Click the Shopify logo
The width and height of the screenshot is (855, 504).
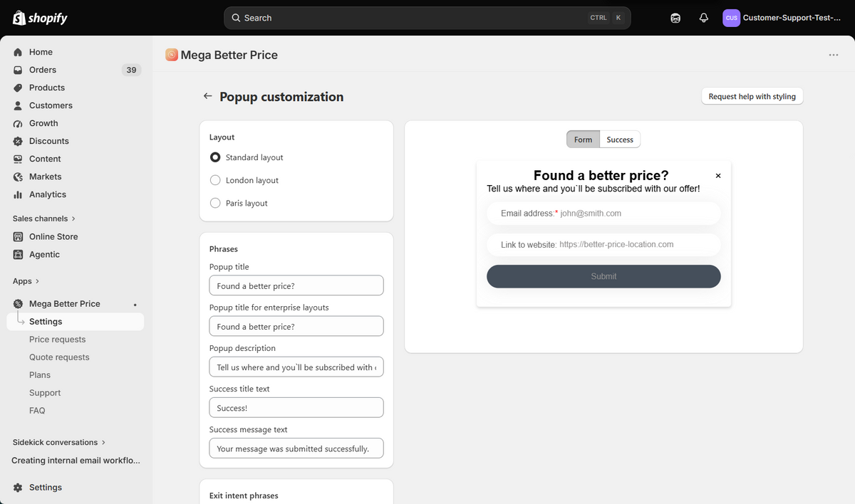[x=40, y=18]
